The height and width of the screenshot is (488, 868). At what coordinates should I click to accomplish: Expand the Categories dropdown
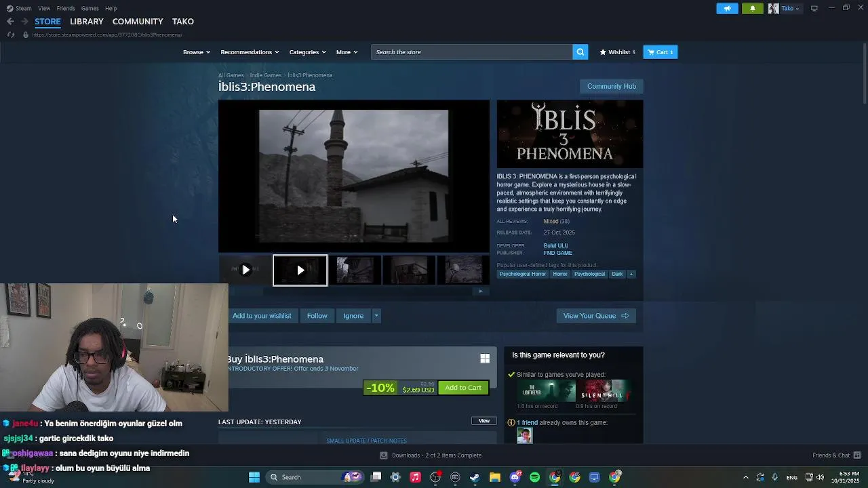(x=307, y=52)
